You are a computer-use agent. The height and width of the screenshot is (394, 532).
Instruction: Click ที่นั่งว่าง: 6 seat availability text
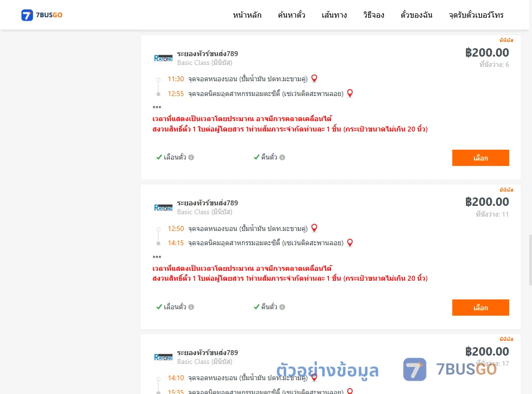tap(494, 65)
